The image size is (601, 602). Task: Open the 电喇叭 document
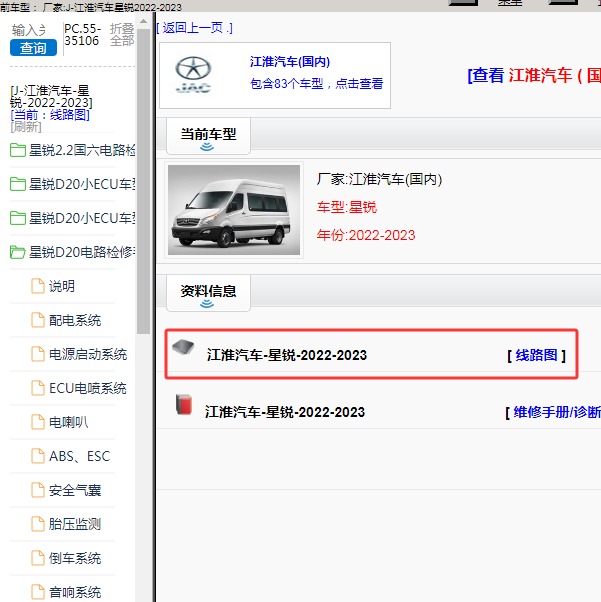point(60,422)
